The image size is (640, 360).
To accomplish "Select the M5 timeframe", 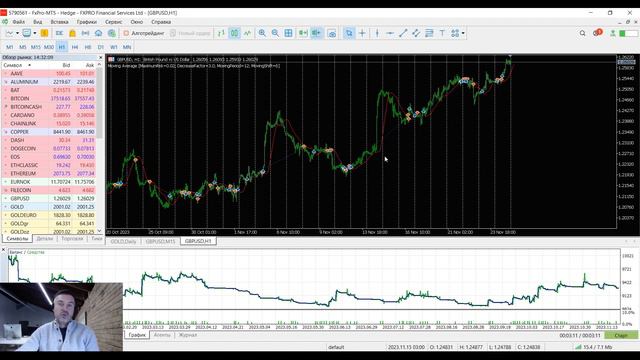I will click(23, 47).
